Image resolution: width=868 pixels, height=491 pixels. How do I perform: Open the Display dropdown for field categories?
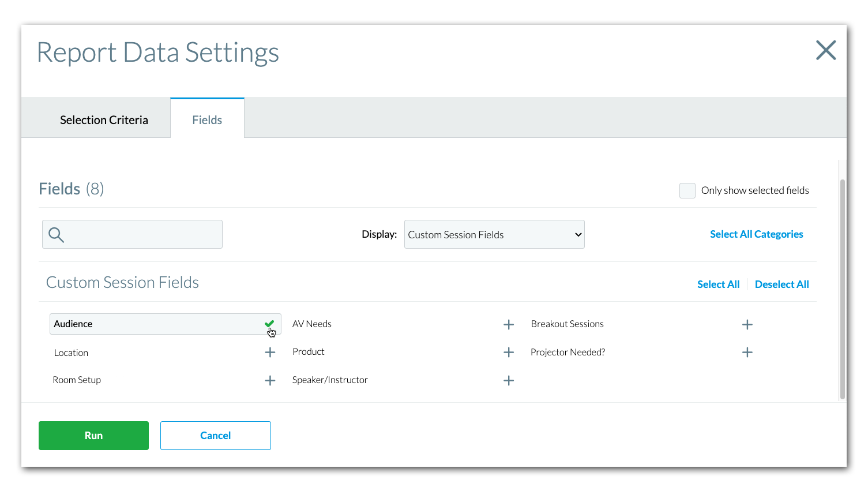pyautogui.click(x=494, y=234)
